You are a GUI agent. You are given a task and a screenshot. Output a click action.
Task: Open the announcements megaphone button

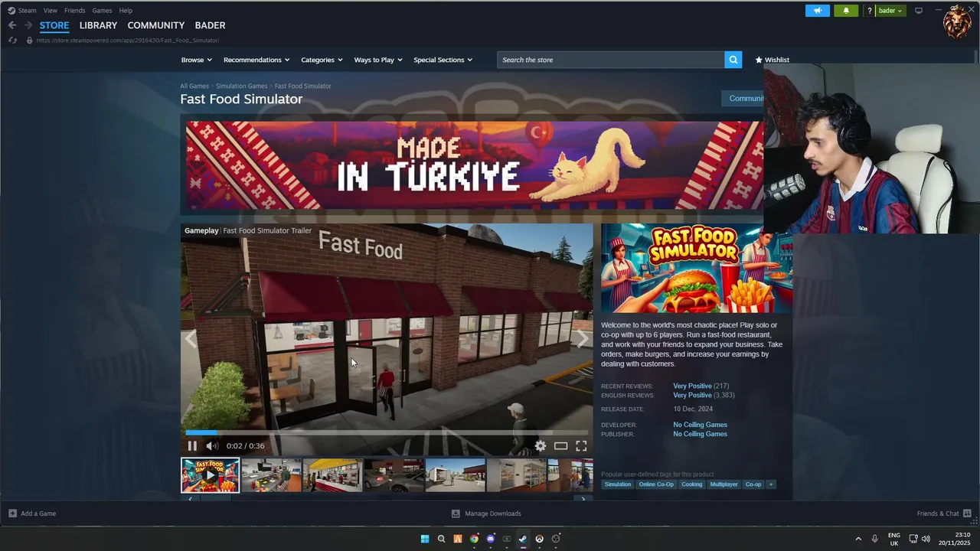pyautogui.click(x=818, y=11)
